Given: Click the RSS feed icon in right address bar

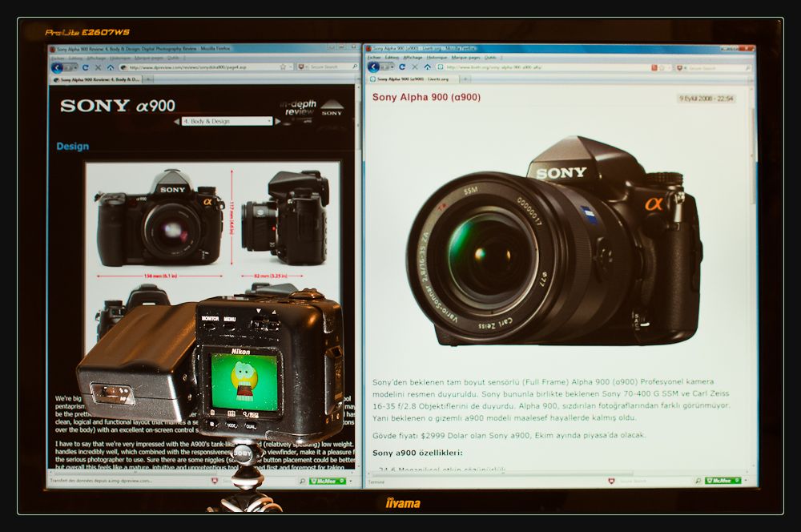Looking at the screenshot, I should [654, 67].
